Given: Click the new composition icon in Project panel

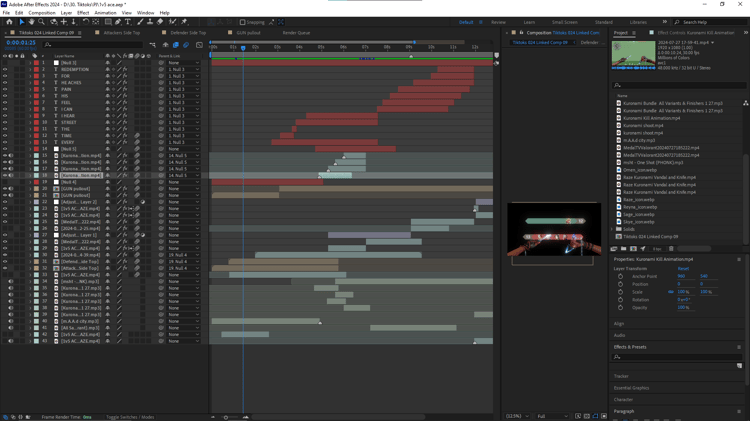Looking at the screenshot, I should (633, 249).
